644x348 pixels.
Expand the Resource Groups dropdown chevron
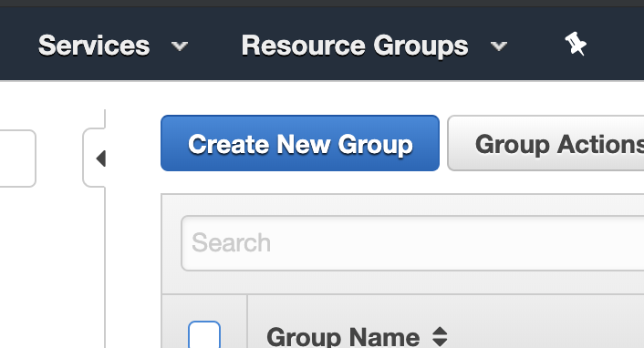point(499,46)
